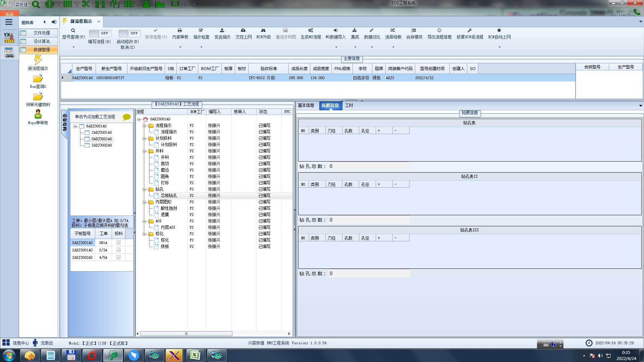Click the 修复ECN丢流程 wrench icon
Viewport: 644px width, 362px height.
pyautogui.click(x=470, y=31)
